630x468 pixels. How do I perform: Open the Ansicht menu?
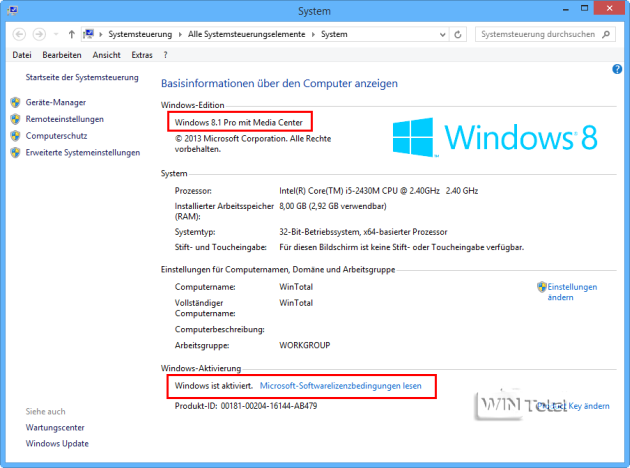click(x=106, y=55)
